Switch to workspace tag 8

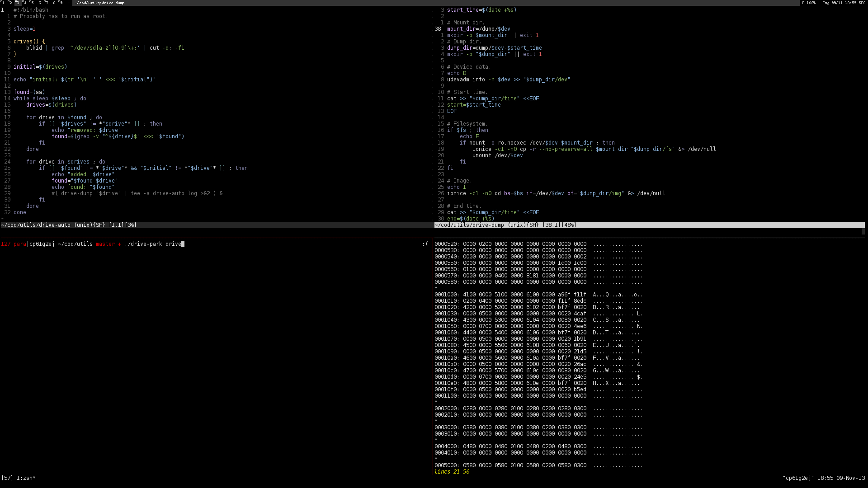coord(54,3)
